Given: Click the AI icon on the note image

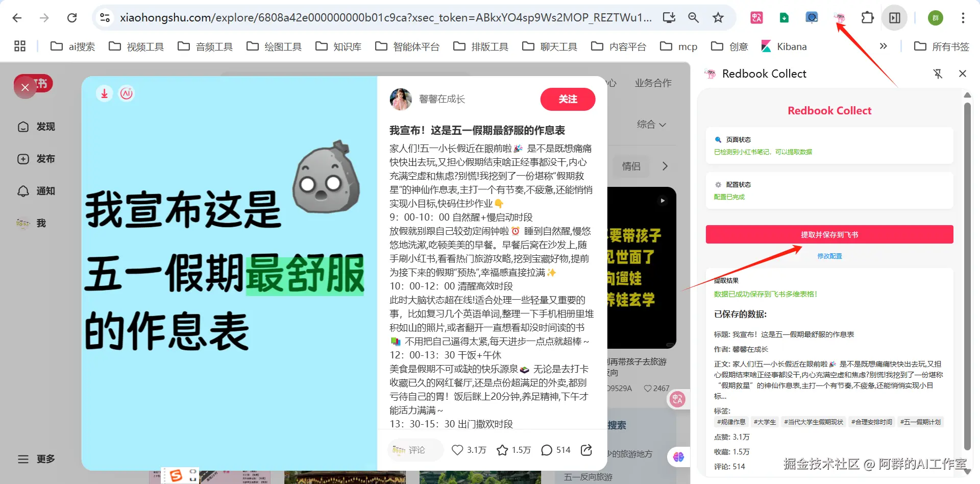Looking at the screenshot, I should [127, 93].
